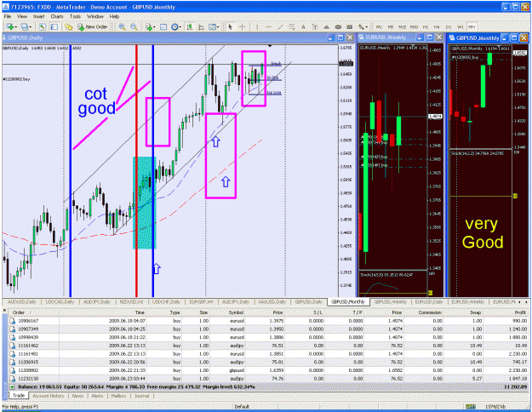The image size is (532, 412).
Task: Select the Fibonacci retracement tool
Action: (292, 26)
